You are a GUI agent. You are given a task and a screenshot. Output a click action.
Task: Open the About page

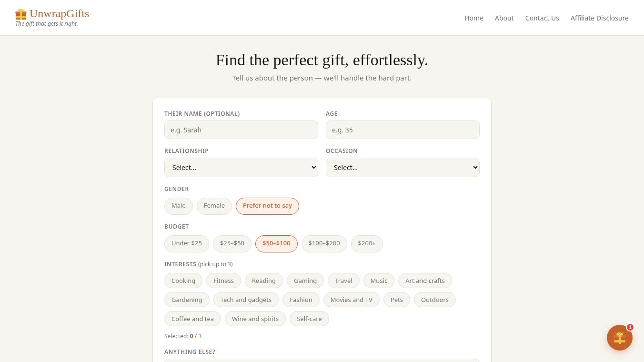coord(504,18)
